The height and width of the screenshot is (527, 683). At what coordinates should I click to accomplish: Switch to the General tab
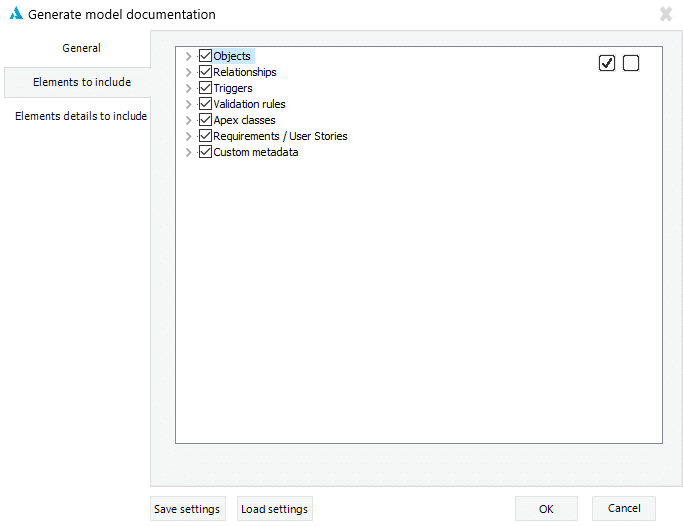tap(81, 48)
